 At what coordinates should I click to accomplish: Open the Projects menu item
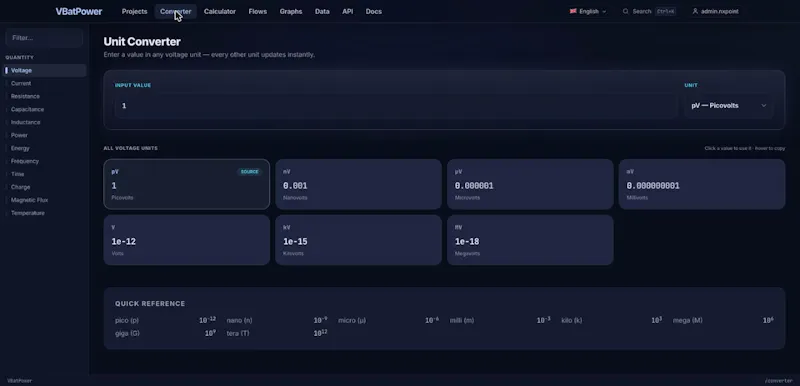[134, 11]
